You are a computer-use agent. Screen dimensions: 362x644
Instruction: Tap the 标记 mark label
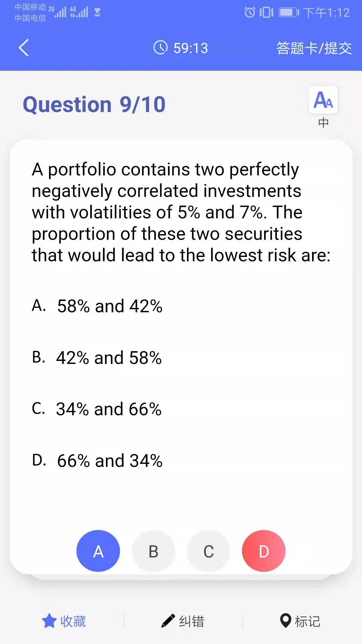307,621
